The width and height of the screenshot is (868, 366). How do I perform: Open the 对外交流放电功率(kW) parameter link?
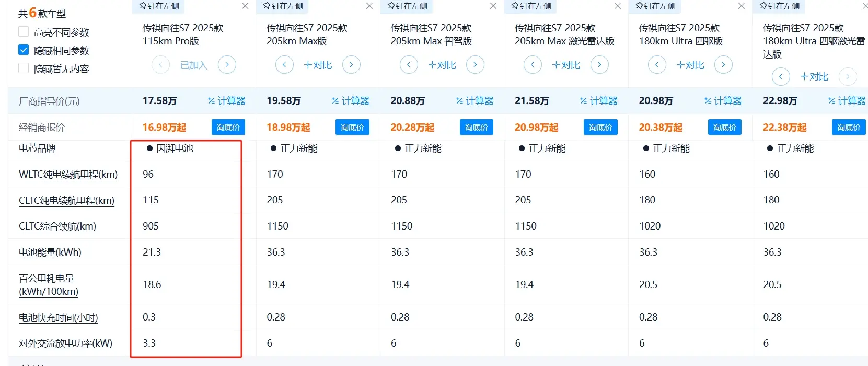pos(66,343)
